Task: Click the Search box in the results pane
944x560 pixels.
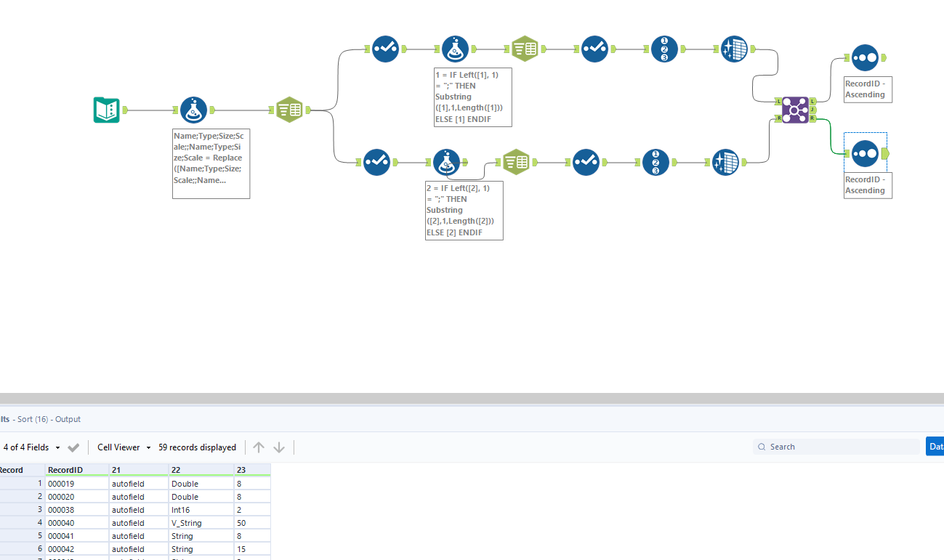Action: (836, 446)
